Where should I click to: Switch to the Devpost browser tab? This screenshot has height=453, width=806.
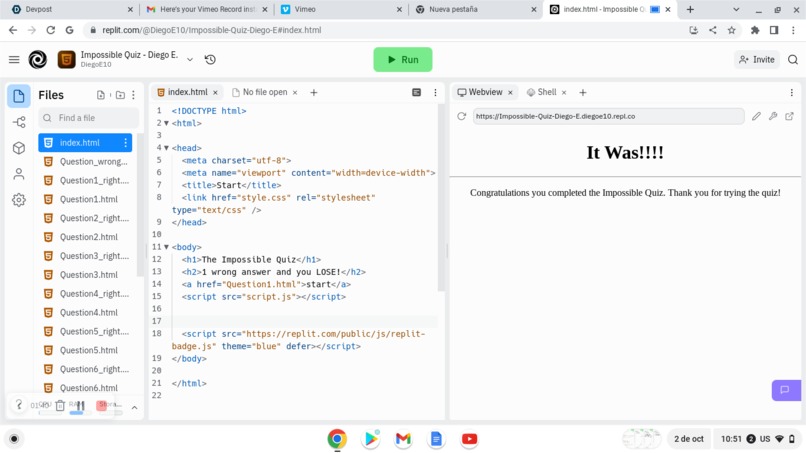(72, 9)
